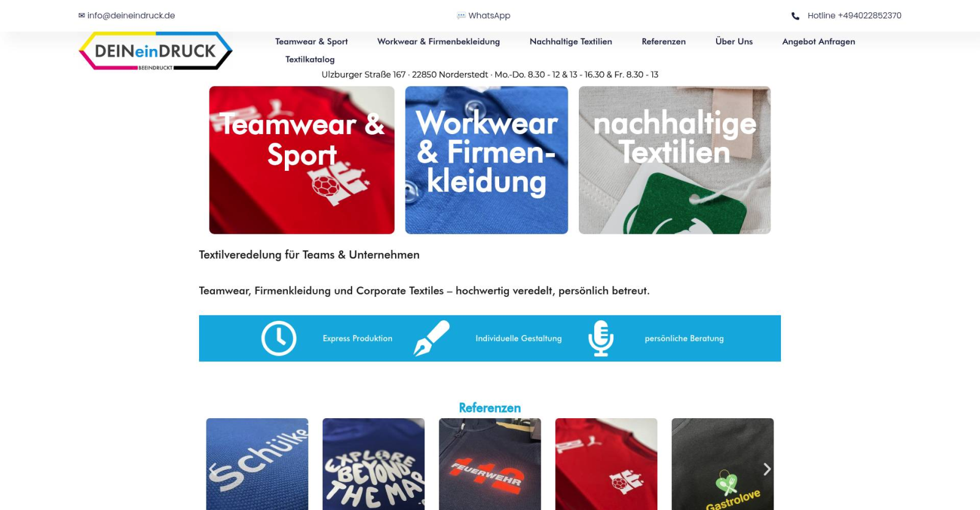980x510 pixels.
Task: Click Angebot Anfragen in the navigation
Action: click(x=818, y=42)
